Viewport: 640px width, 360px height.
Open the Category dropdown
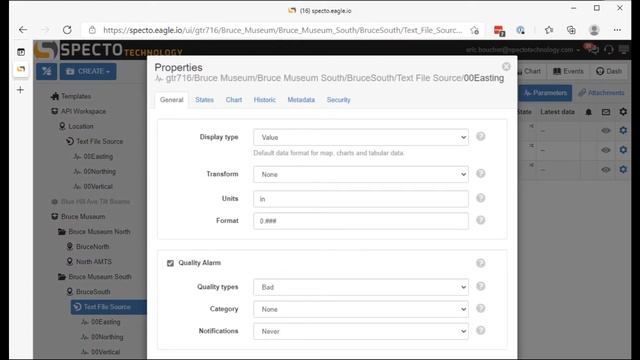[361, 309]
